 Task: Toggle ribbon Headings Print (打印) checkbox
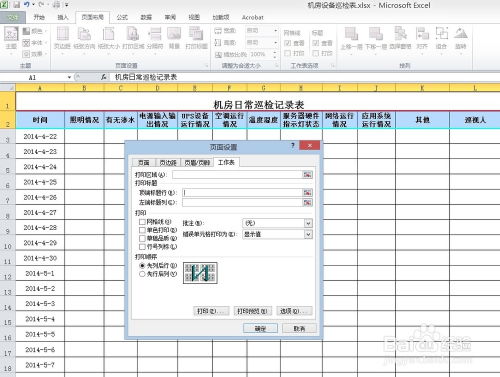click(x=316, y=53)
